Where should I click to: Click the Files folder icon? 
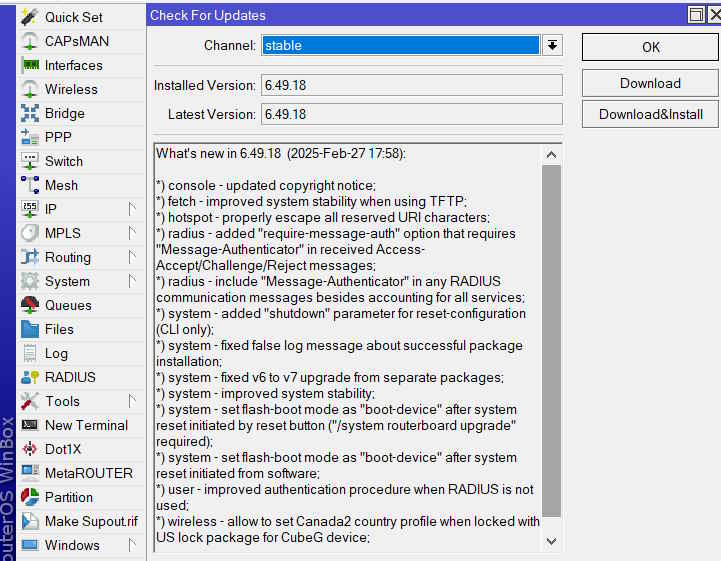[29, 329]
